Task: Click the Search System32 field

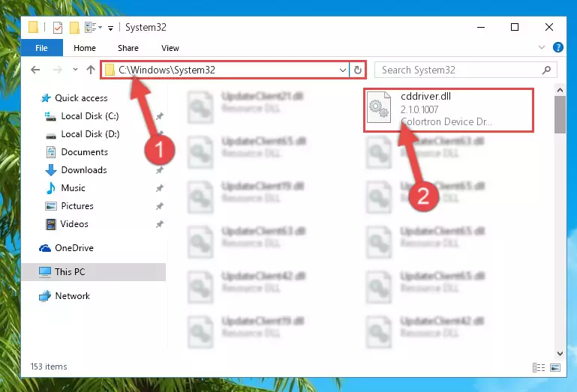Action: click(x=465, y=70)
